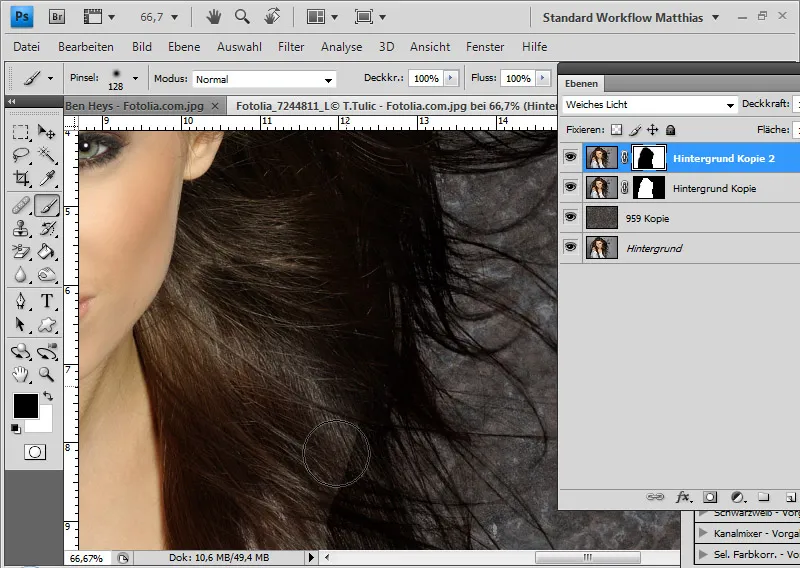The image size is (800, 568).
Task: Select the Hand tool in toolbox
Action: pos(21,375)
